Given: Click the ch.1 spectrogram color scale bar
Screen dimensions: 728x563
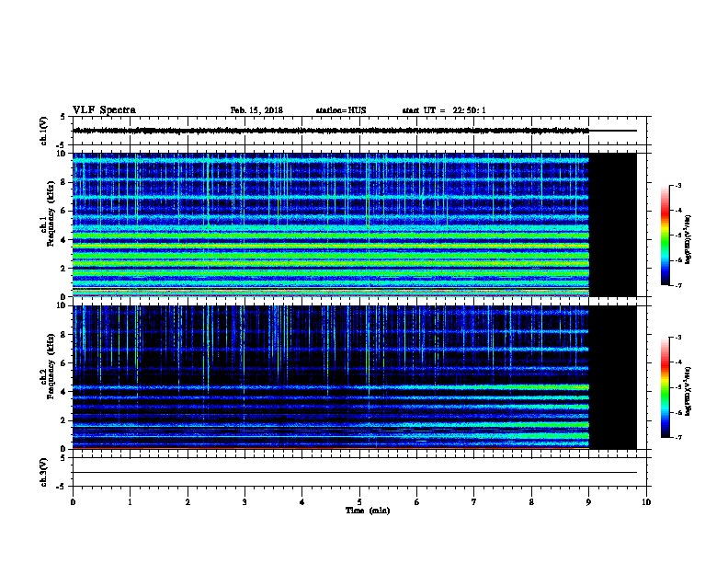Looking at the screenshot, I should click(x=665, y=236).
